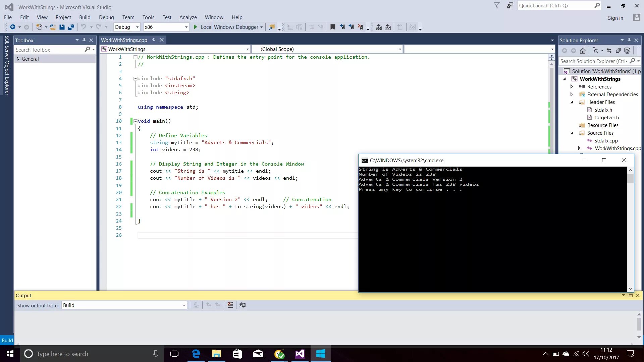Open Visual Studio from the Windows taskbar
Screen dimensions: 644x362
point(300,354)
